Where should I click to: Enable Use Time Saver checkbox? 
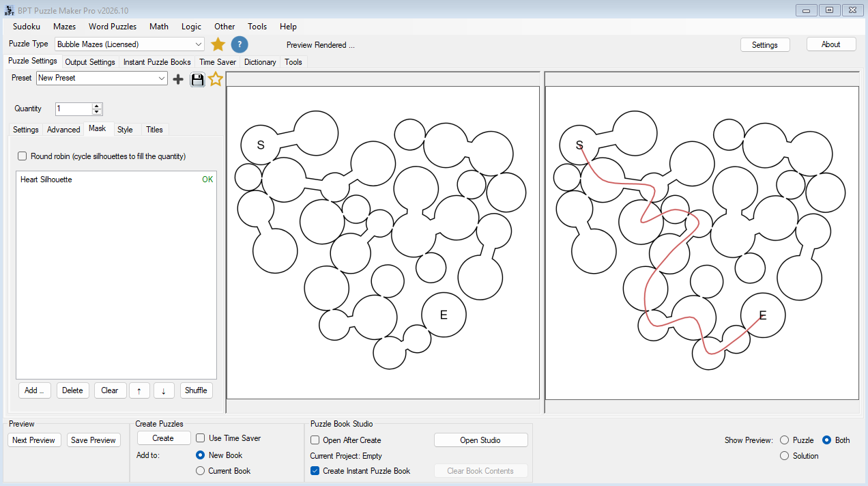(201, 438)
